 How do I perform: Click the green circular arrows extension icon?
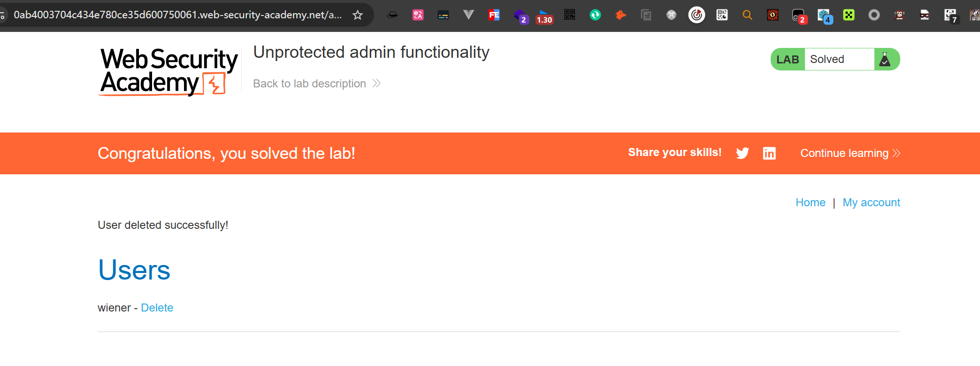pyautogui.click(x=595, y=15)
